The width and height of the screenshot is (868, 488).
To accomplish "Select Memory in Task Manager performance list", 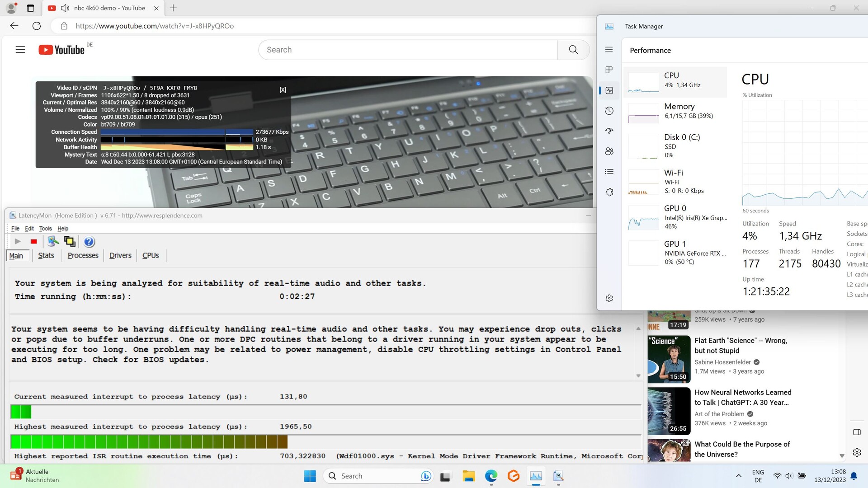I will 675,113.
